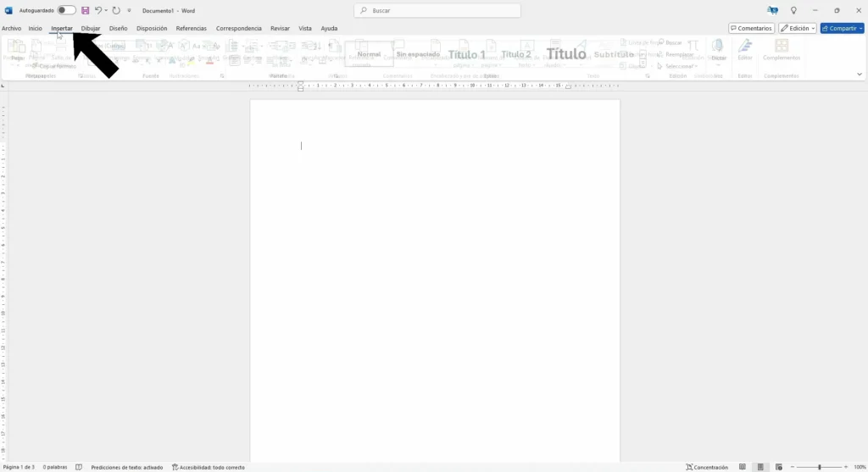Viewport: 868px width, 472px height.
Task: Open the Correspondencia tab
Action: point(238,28)
